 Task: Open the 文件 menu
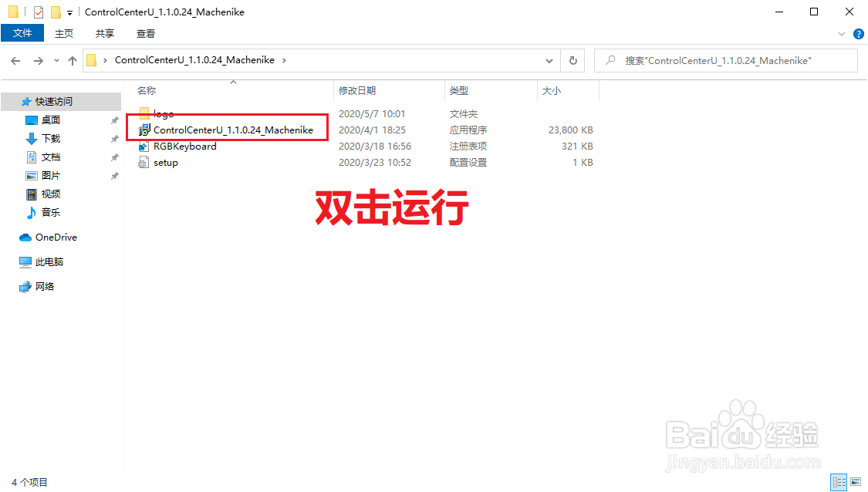coord(22,33)
